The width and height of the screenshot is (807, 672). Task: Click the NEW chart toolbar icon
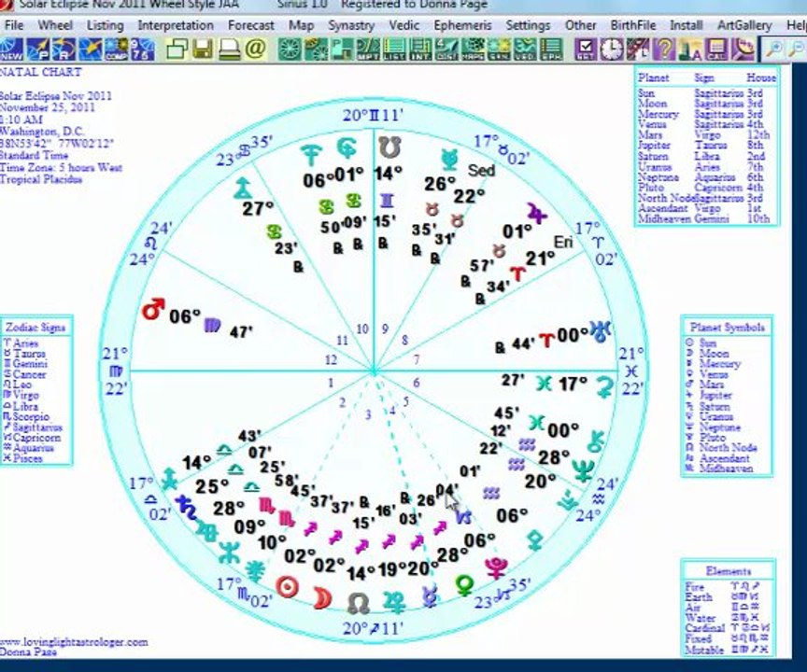[11, 49]
